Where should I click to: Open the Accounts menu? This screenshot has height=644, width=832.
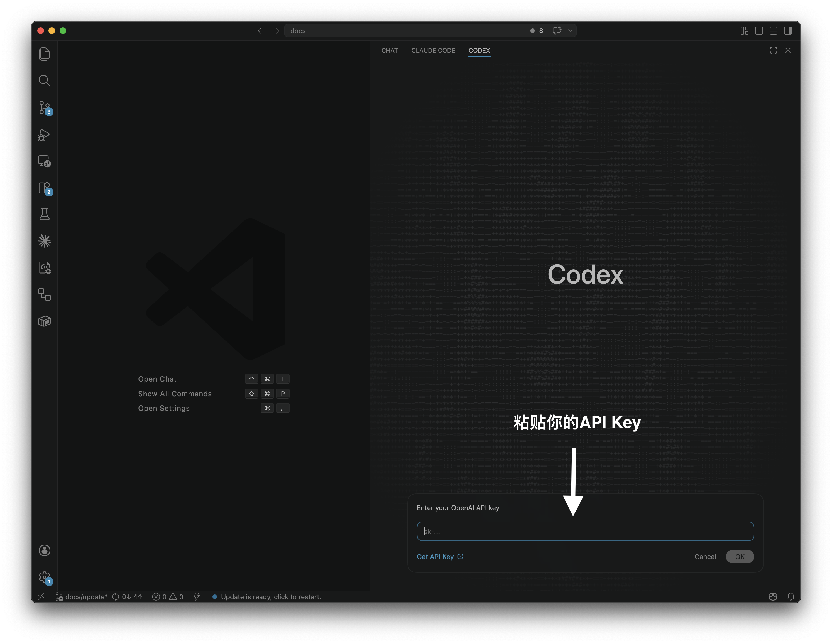pyautogui.click(x=44, y=550)
